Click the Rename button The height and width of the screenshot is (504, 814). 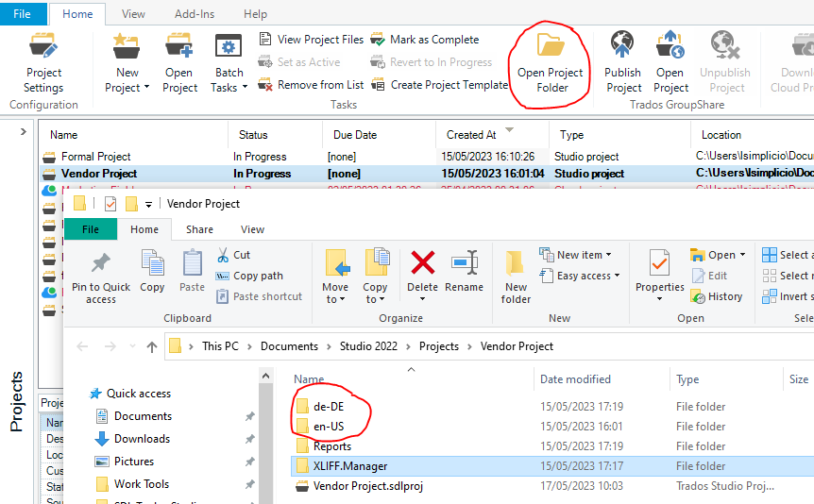click(x=464, y=271)
